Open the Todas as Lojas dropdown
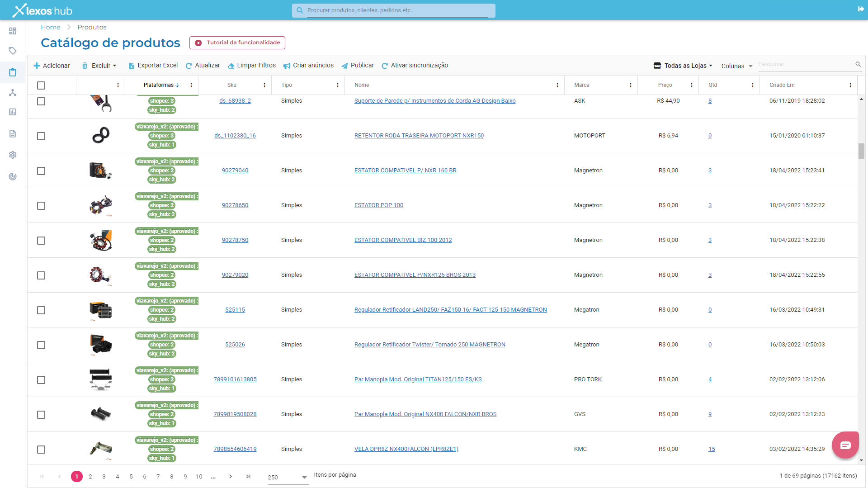The height and width of the screenshot is (488, 868). pos(683,66)
